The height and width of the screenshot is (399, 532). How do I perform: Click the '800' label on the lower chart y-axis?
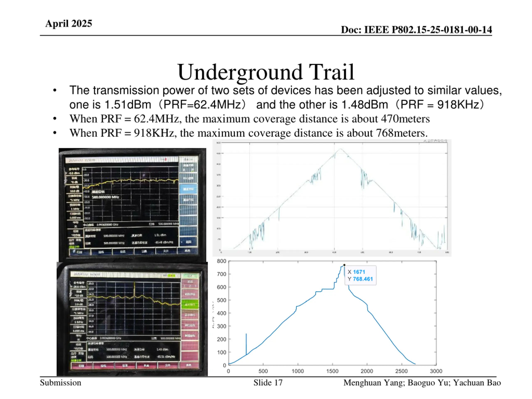point(222,261)
